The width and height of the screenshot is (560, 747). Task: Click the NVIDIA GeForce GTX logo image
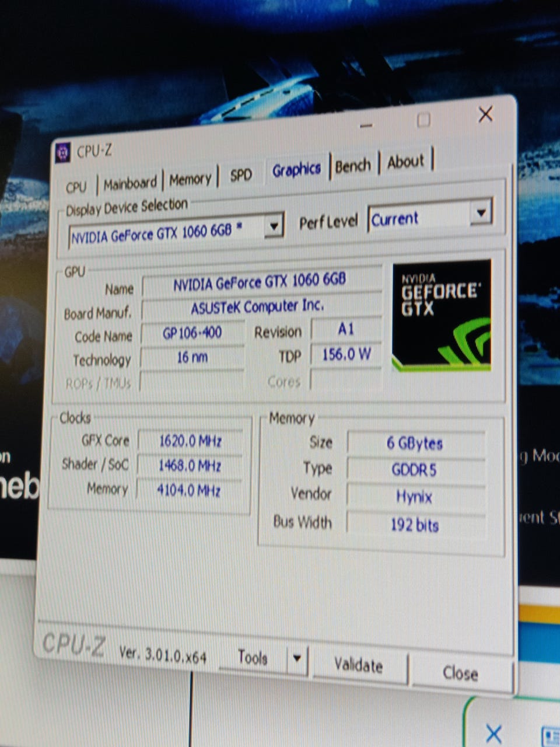tap(441, 315)
